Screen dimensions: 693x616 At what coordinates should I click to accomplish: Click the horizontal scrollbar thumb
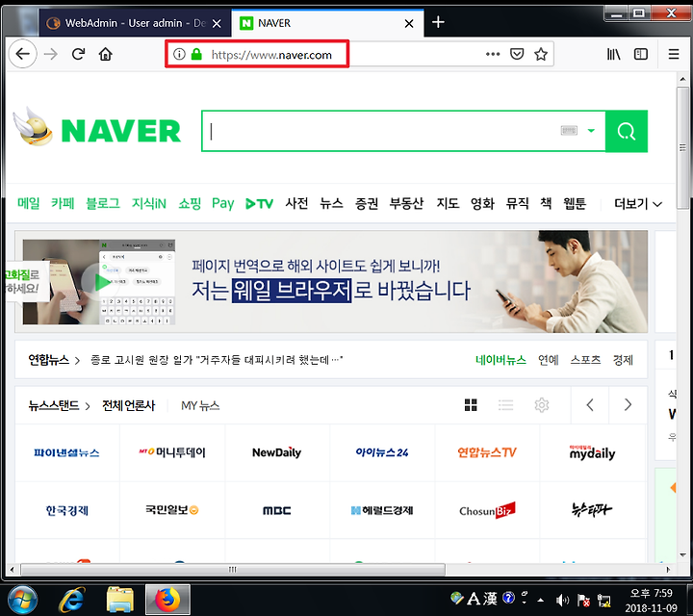pyautogui.click(x=233, y=569)
